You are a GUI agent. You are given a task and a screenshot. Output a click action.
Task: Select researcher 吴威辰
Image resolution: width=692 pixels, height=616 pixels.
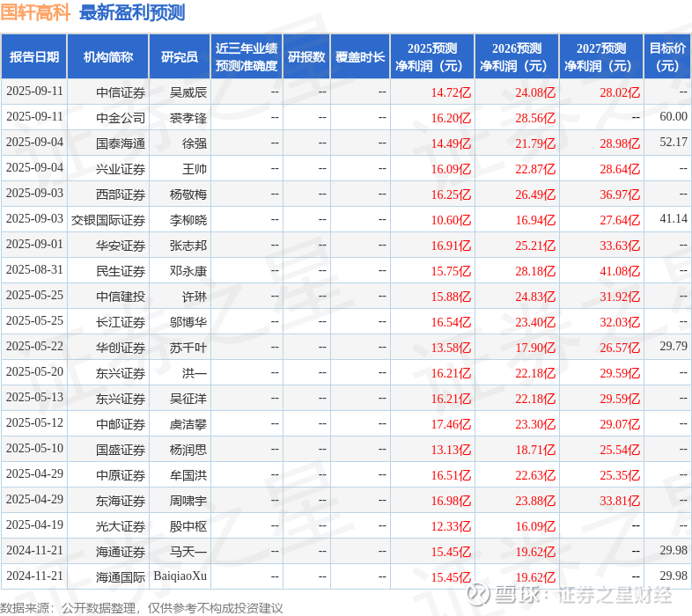tap(188, 92)
